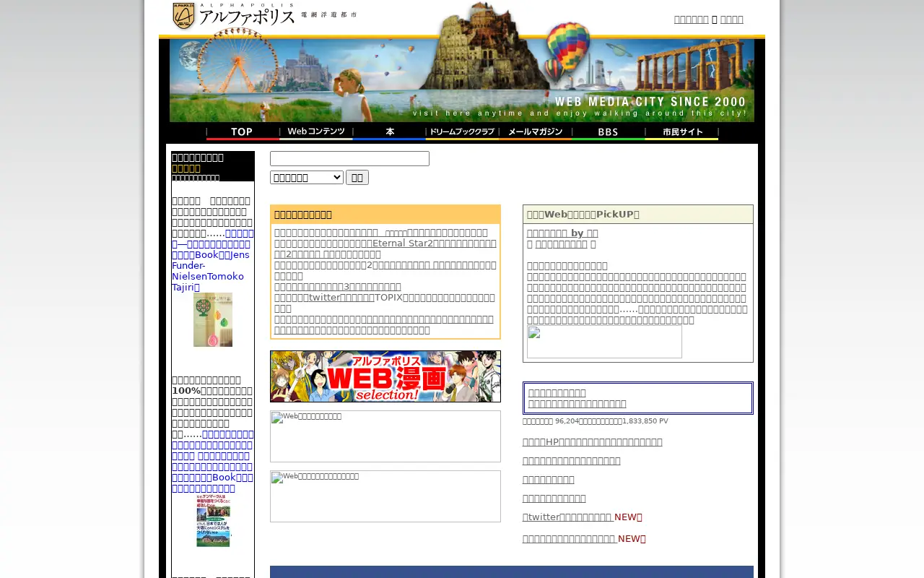Screen dimensions: 924x578
Task: Open the 市民サイト navigation item
Action: pyautogui.click(x=681, y=132)
